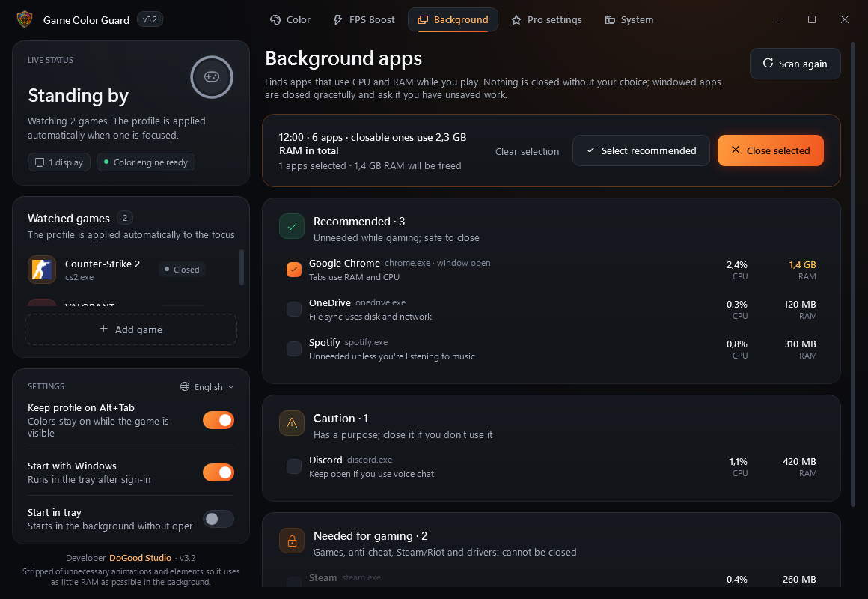The height and width of the screenshot is (599, 868).
Task: Select the Background tab
Action: (x=453, y=20)
